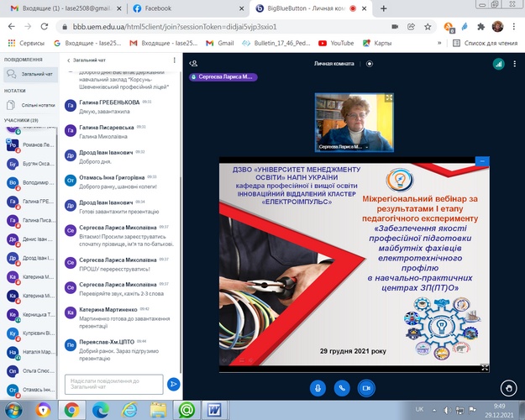Viewport: 525px width, 420px height.
Task: Open Спільні нотатки shared notes
Action: (x=30, y=105)
